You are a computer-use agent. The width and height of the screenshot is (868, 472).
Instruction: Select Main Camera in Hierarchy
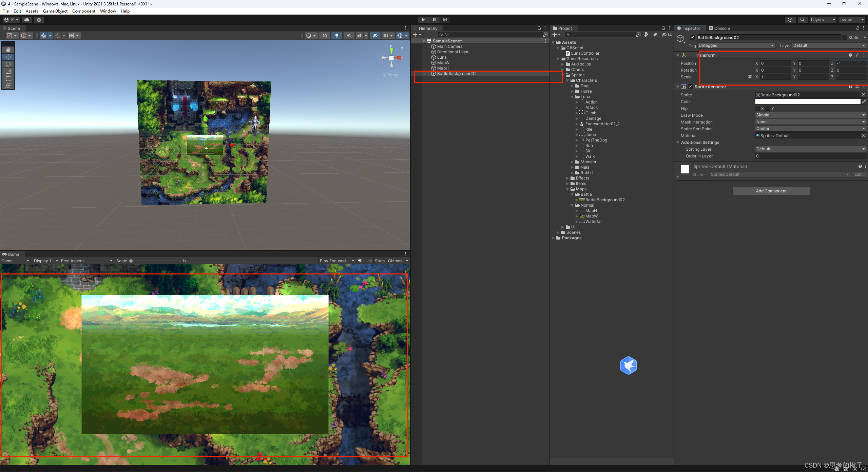pos(449,46)
